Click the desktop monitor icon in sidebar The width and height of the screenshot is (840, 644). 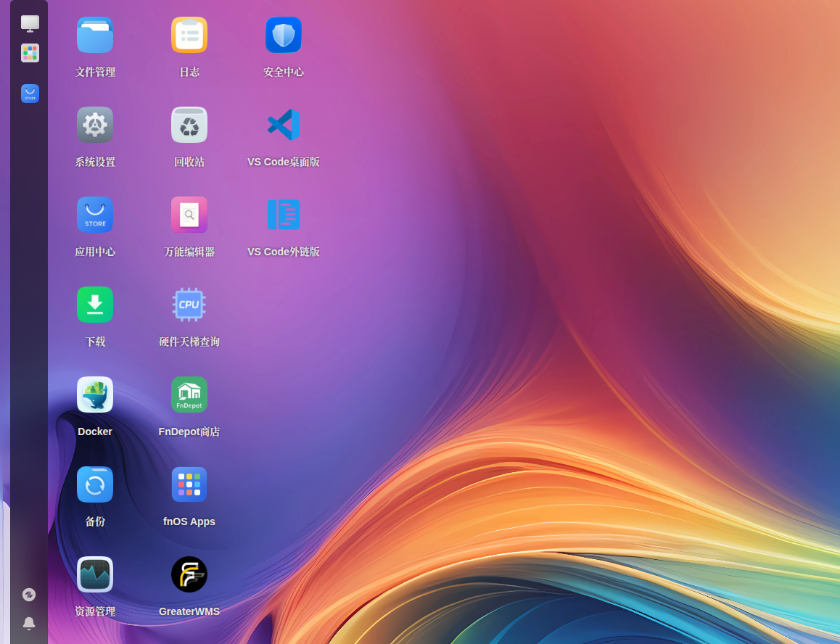coord(30,24)
